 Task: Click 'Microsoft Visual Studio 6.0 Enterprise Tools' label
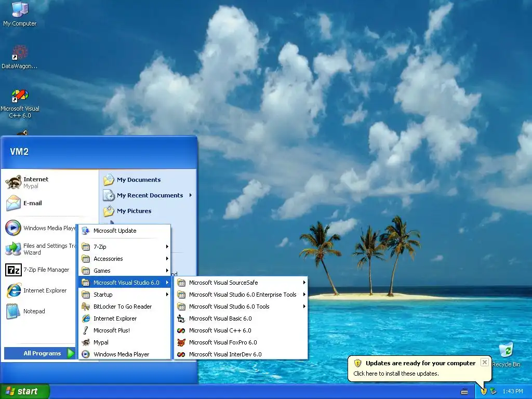point(243,295)
